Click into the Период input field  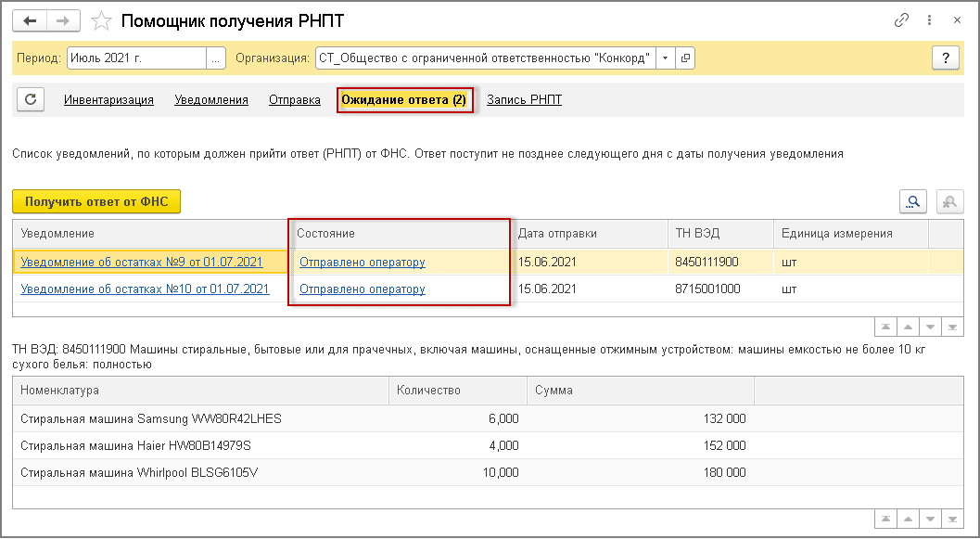click(x=135, y=58)
